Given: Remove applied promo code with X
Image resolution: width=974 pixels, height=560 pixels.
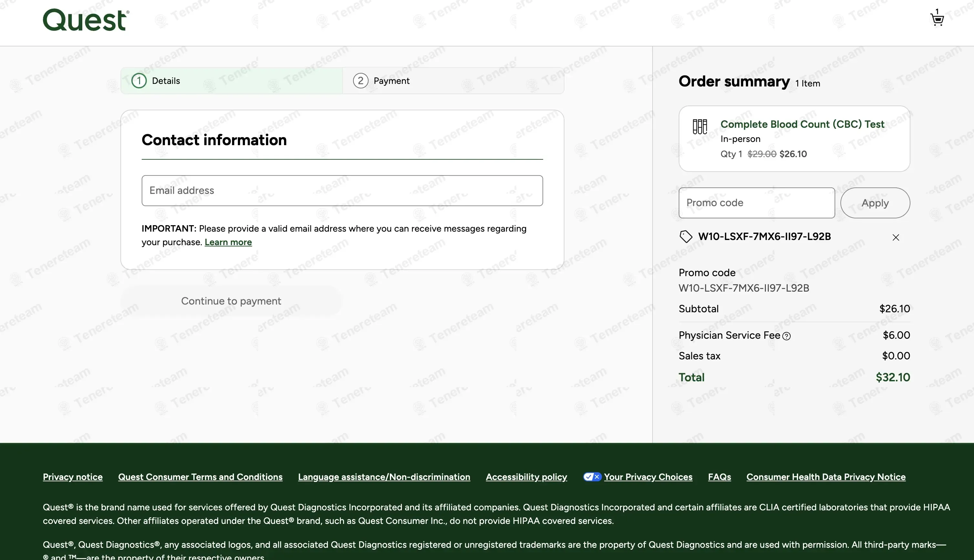Looking at the screenshot, I should coord(896,238).
